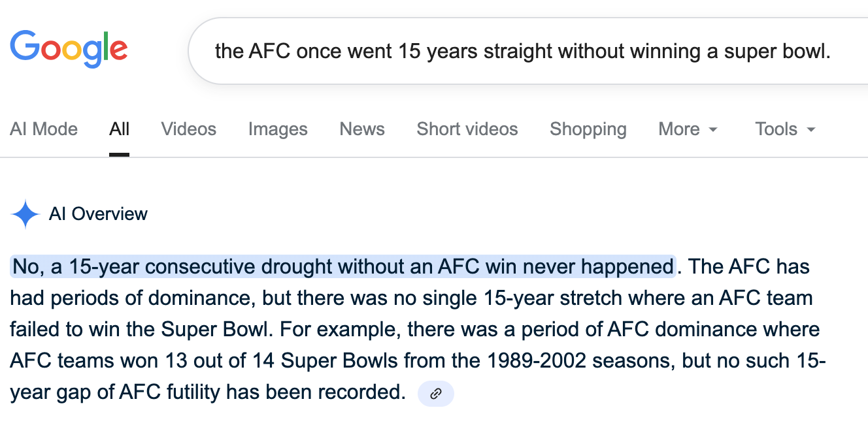The width and height of the screenshot is (868, 427).
Task: Open the Videos tab
Action: point(189,129)
